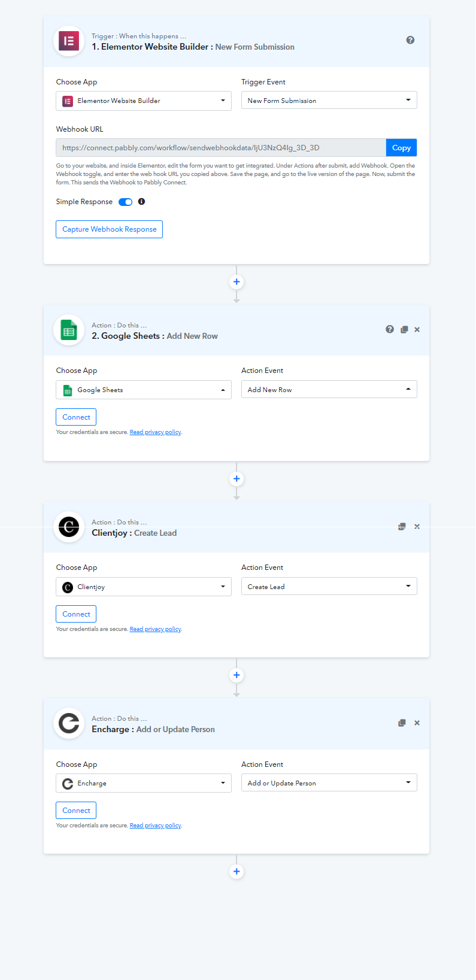Click the Clientjoy logo in step header
This screenshot has width=476, height=980.
point(69,527)
